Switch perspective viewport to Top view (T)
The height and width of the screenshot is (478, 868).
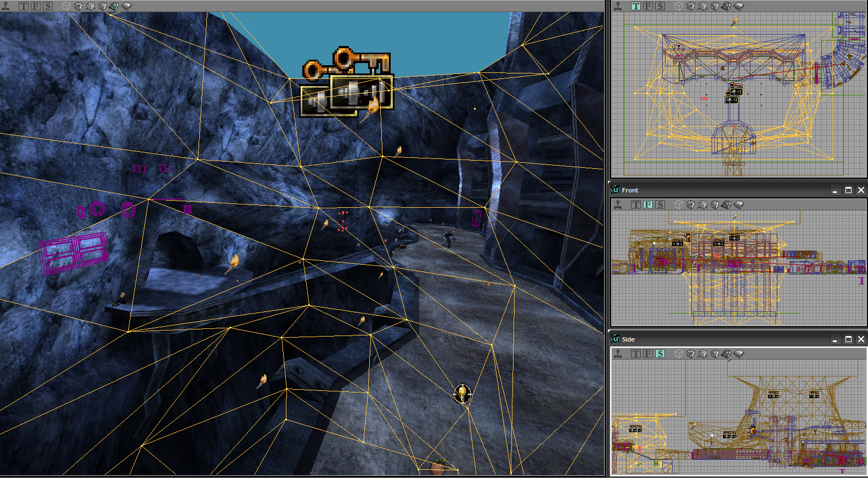click(x=24, y=6)
